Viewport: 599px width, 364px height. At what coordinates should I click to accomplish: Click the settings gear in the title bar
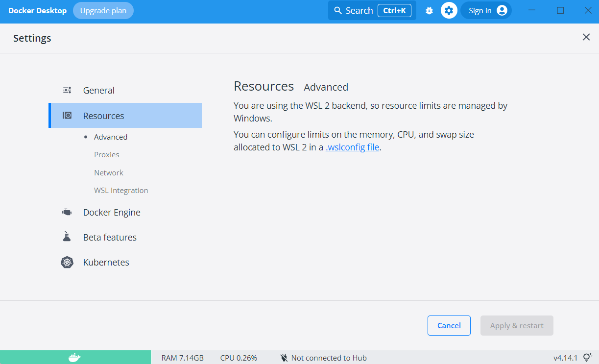point(449,10)
